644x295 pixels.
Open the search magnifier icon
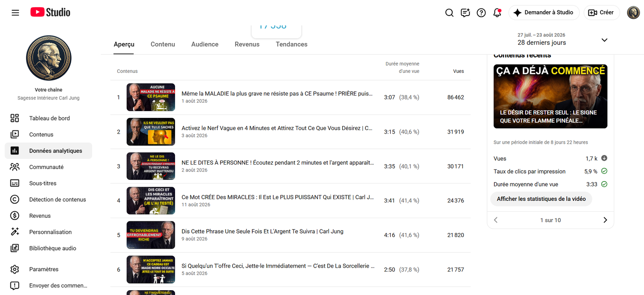(x=449, y=13)
